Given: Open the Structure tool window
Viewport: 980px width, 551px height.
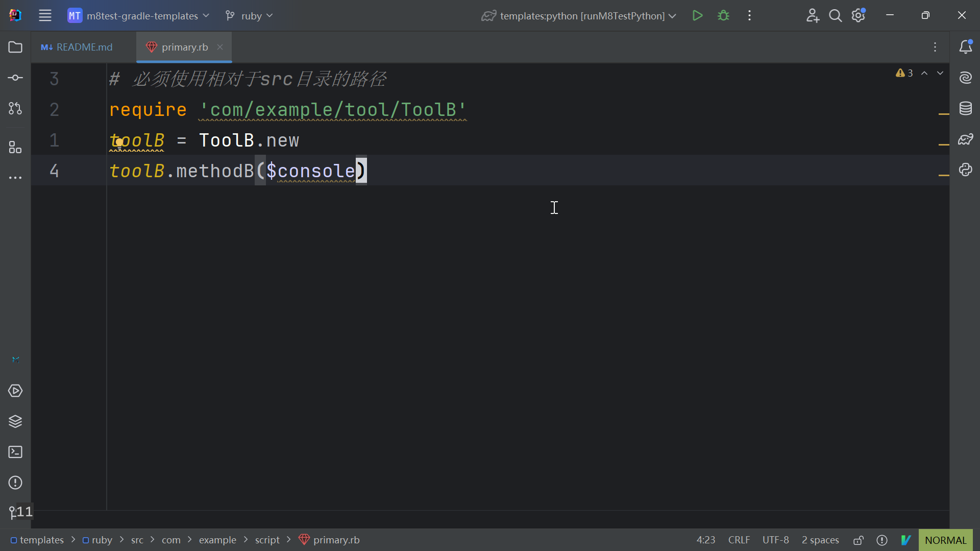Looking at the screenshot, I should click(x=15, y=148).
